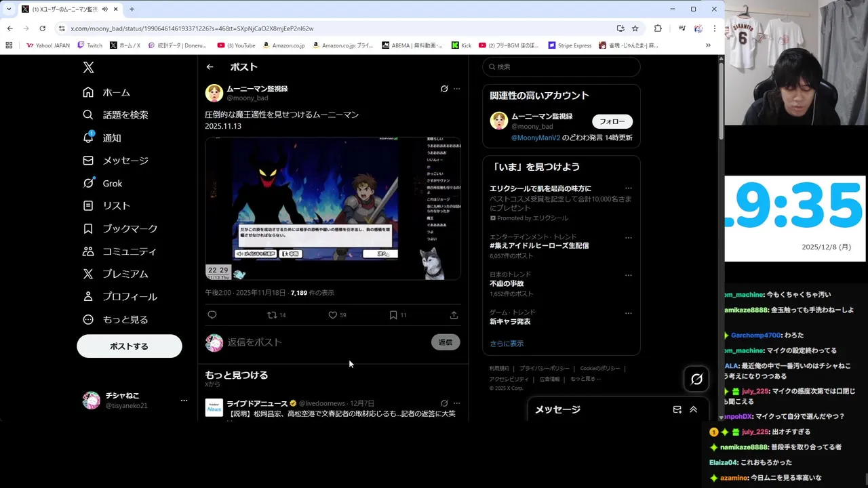Open プレミアム premium page

[x=116, y=274]
